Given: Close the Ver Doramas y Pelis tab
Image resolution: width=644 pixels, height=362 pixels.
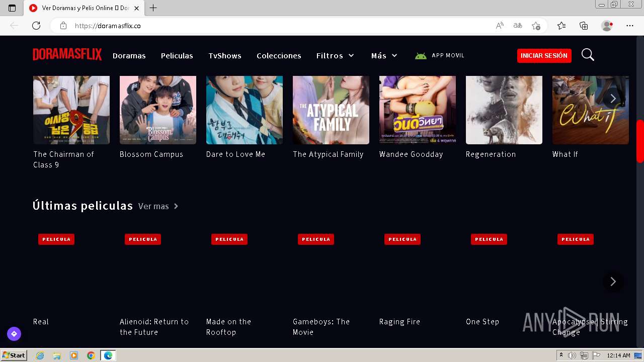Looking at the screenshot, I should pos(136,8).
